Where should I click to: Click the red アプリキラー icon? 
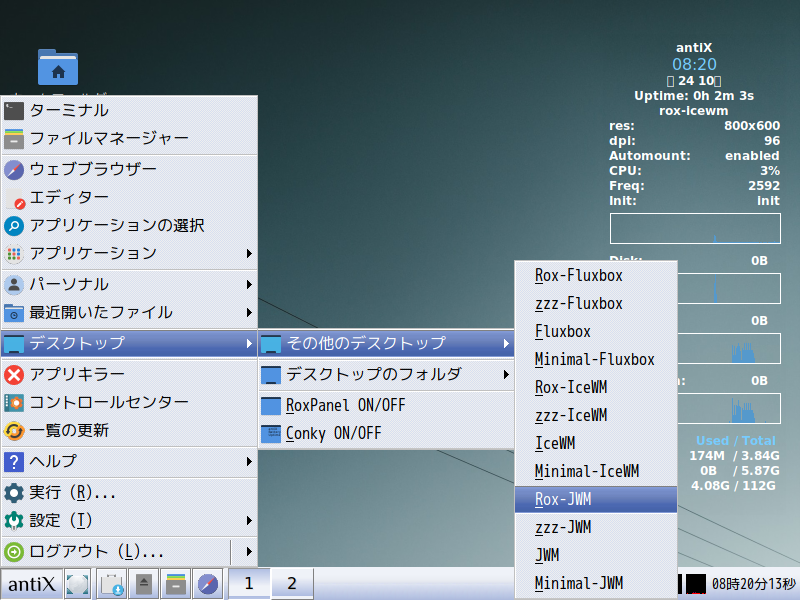14,375
